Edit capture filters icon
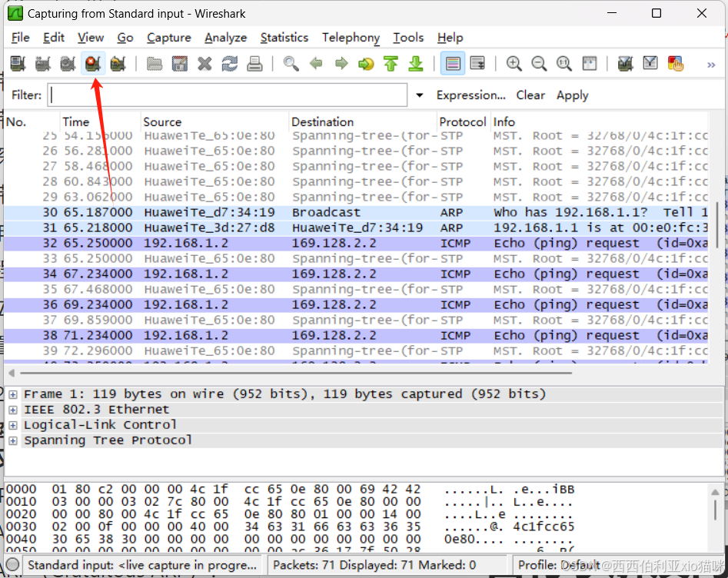This screenshot has width=728, height=578. point(626,63)
